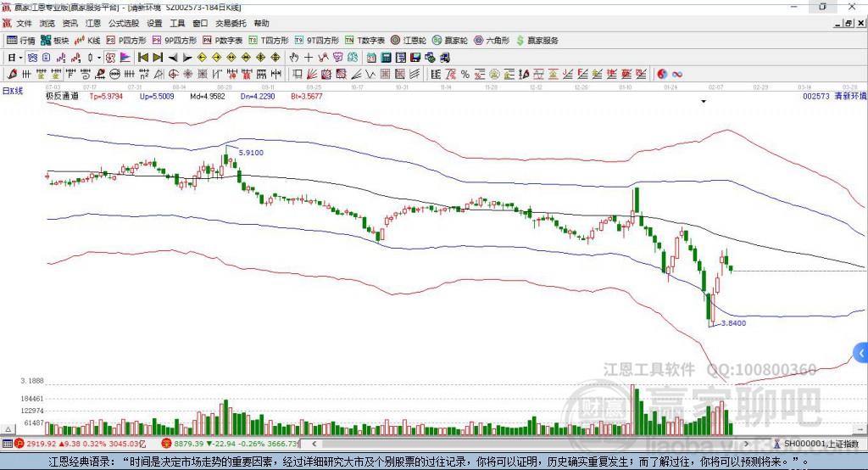Open the calendar icon in toolbar
This screenshot has width=868, height=470.
[371, 58]
